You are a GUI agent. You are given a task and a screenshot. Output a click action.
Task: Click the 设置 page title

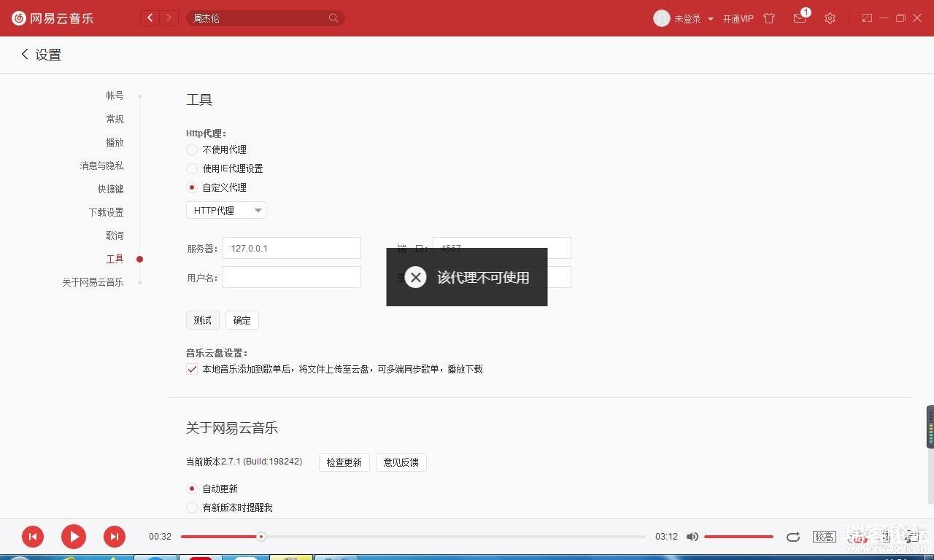coord(48,55)
